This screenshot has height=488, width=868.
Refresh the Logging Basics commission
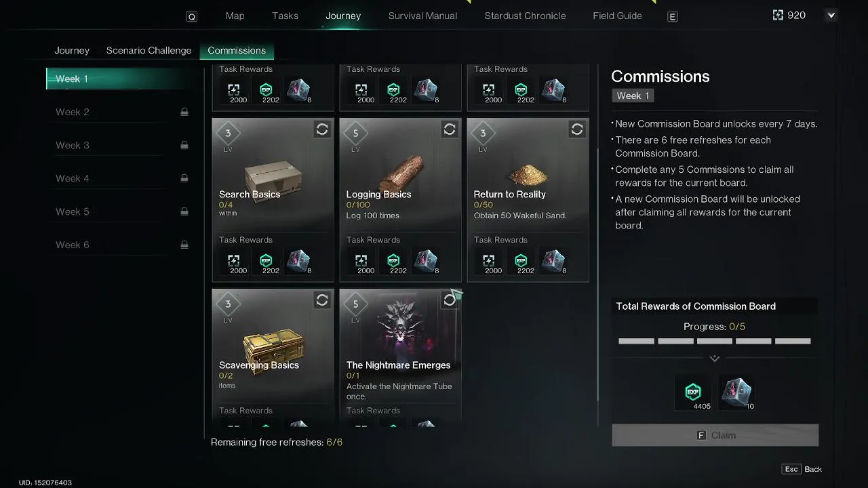click(x=450, y=129)
